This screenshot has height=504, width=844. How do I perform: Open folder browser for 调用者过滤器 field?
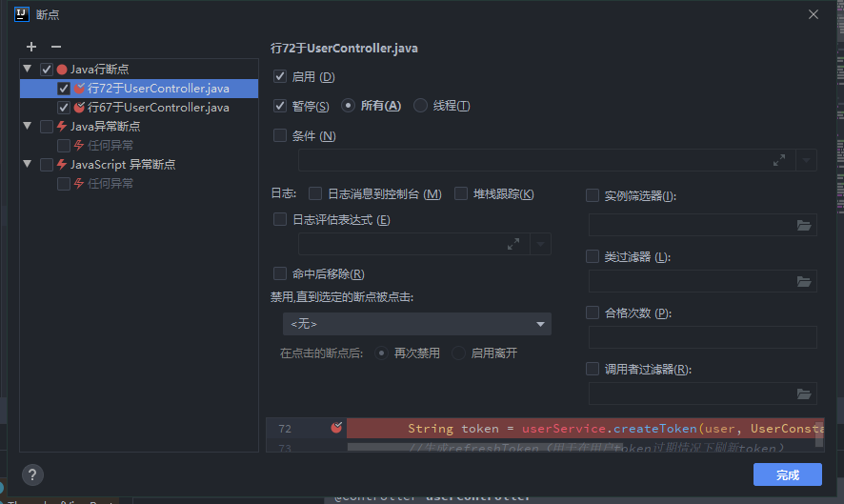[804, 394]
